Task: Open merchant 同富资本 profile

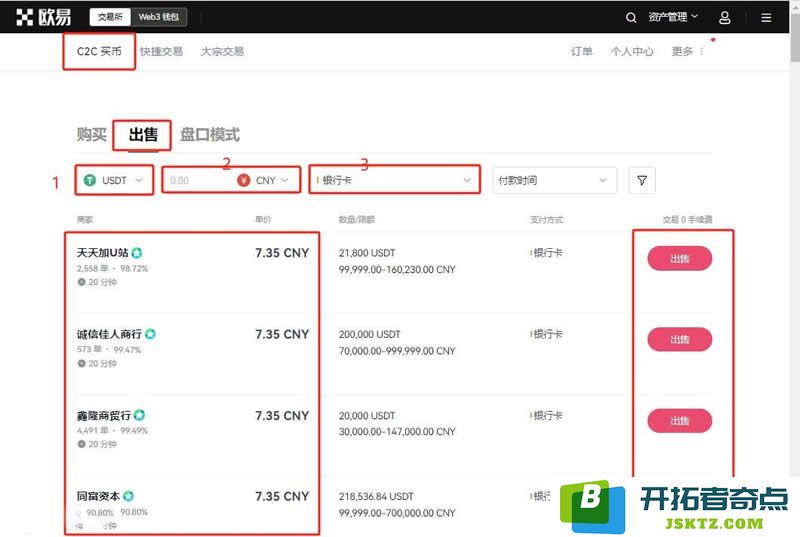Action: click(98, 496)
